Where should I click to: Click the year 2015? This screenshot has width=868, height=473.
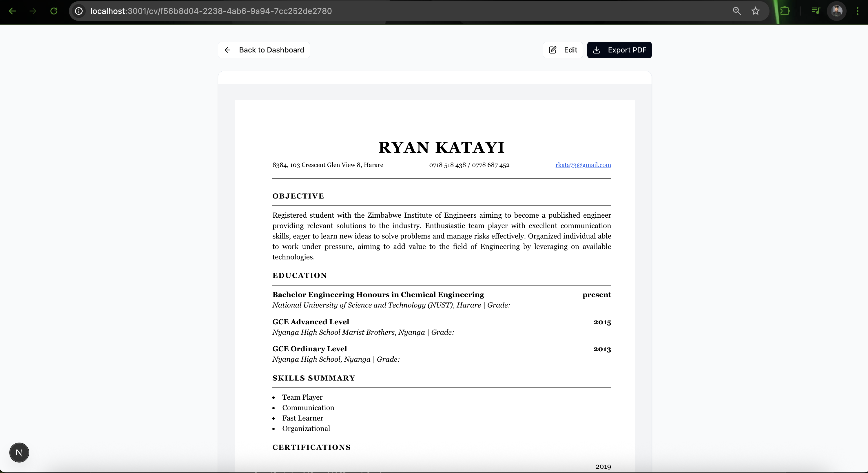coord(602,322)
